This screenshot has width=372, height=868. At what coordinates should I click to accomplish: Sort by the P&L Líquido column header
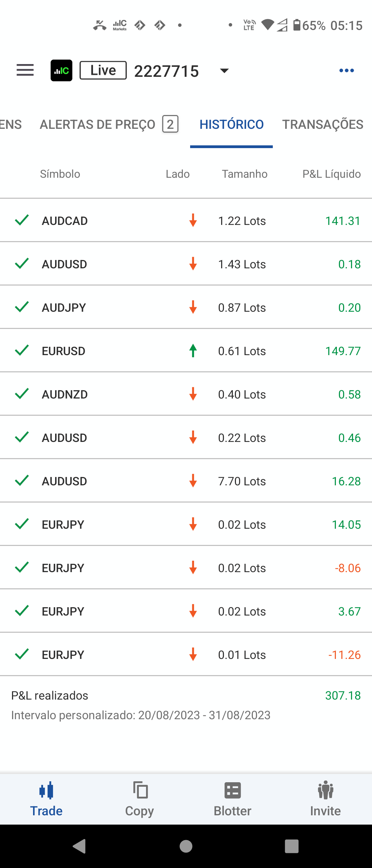point(332,174)
